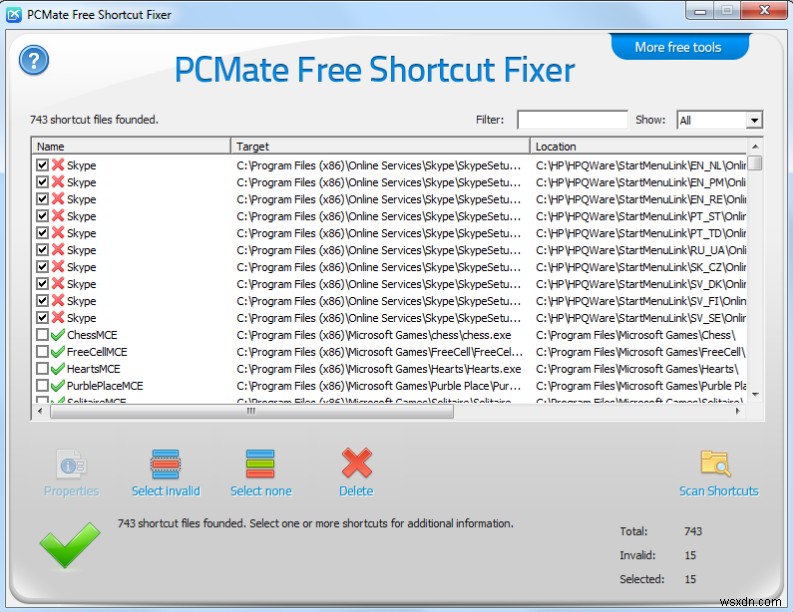The height and width of the screenshot is (612, 793).
Task: Click the Select invalid label
Action: point(165,491)
